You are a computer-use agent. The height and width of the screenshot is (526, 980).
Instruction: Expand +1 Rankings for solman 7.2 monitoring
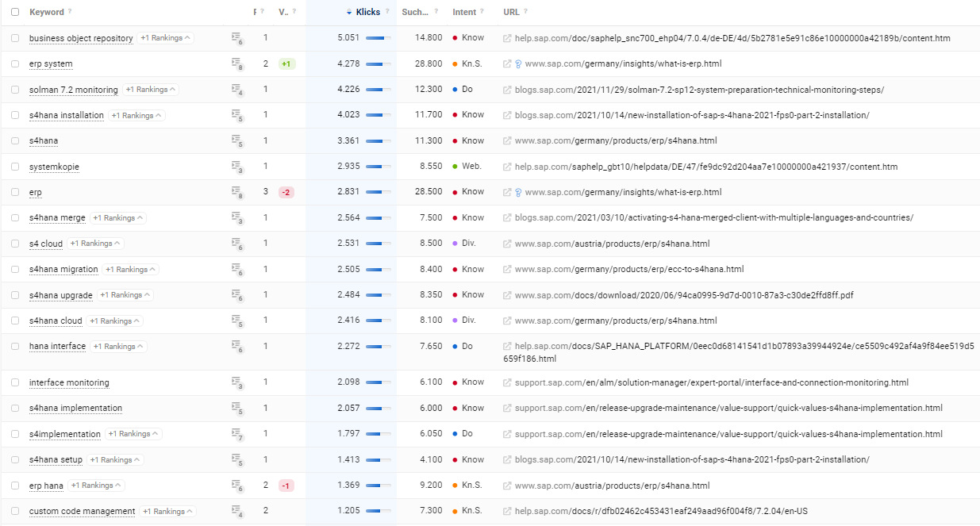tap(151, 90)
